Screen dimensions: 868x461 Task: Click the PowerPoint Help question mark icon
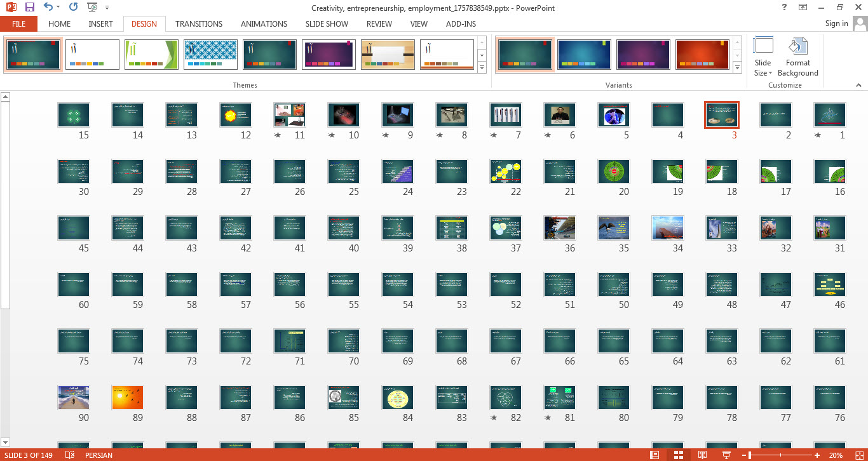point(785,8)
